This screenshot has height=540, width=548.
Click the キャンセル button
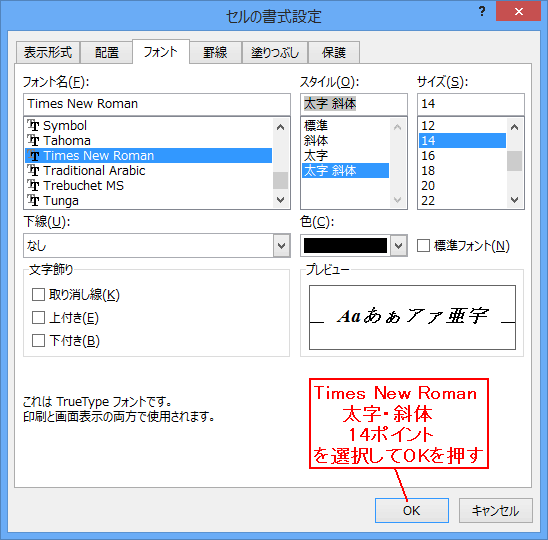(x=496, y=511)
